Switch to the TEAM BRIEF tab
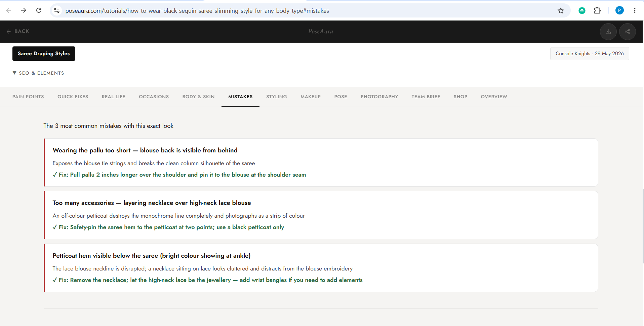Image resolution: width=644 pixels, height=326 pixels. 426,97
